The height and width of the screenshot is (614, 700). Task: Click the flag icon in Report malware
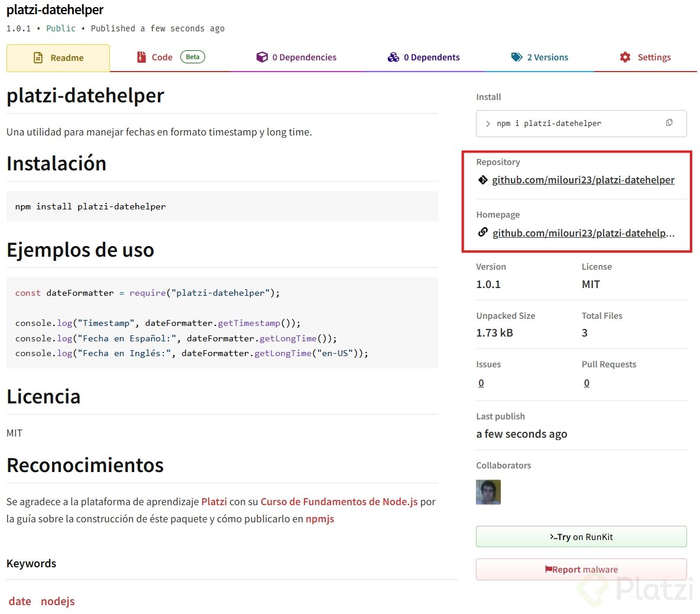point(548,570)
